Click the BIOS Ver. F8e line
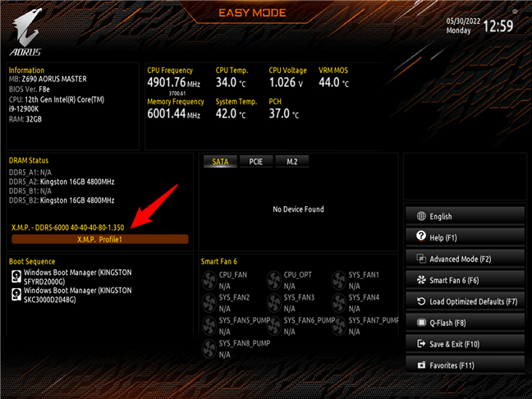 (x=30, y=89)
